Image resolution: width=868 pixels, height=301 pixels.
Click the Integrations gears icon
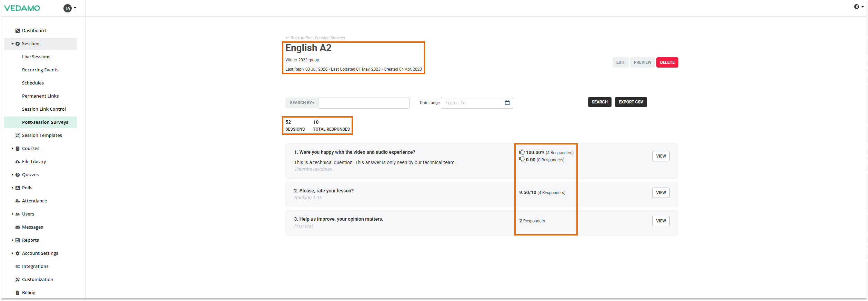(x=18, y=267)
